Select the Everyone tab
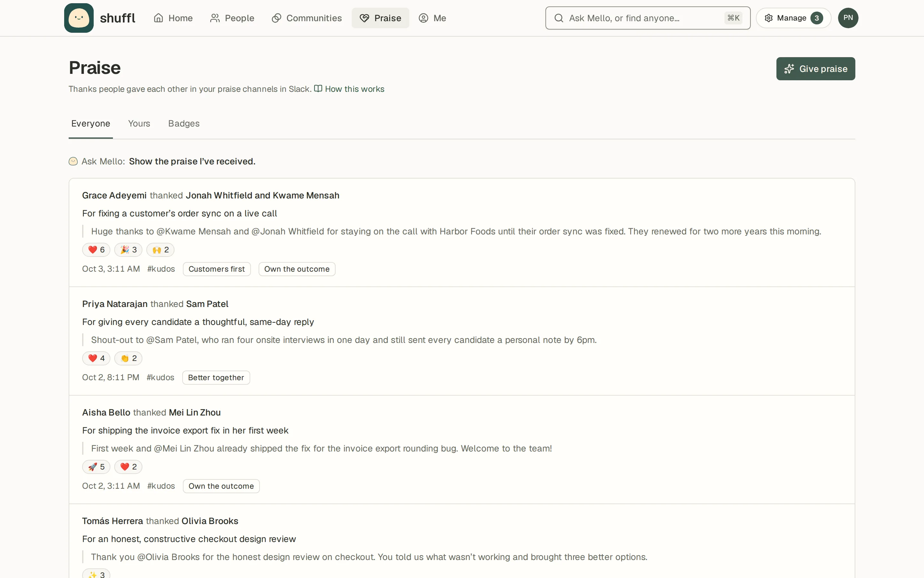The width and height of the screenshot is (924, 578). [x=90, y=124]
